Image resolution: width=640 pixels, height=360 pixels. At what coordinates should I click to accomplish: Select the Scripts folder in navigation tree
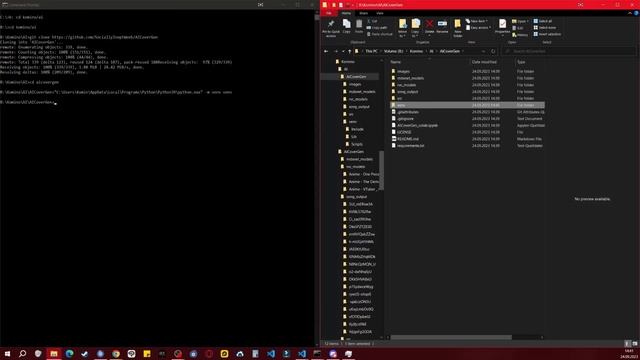click(x=356, y=144)
